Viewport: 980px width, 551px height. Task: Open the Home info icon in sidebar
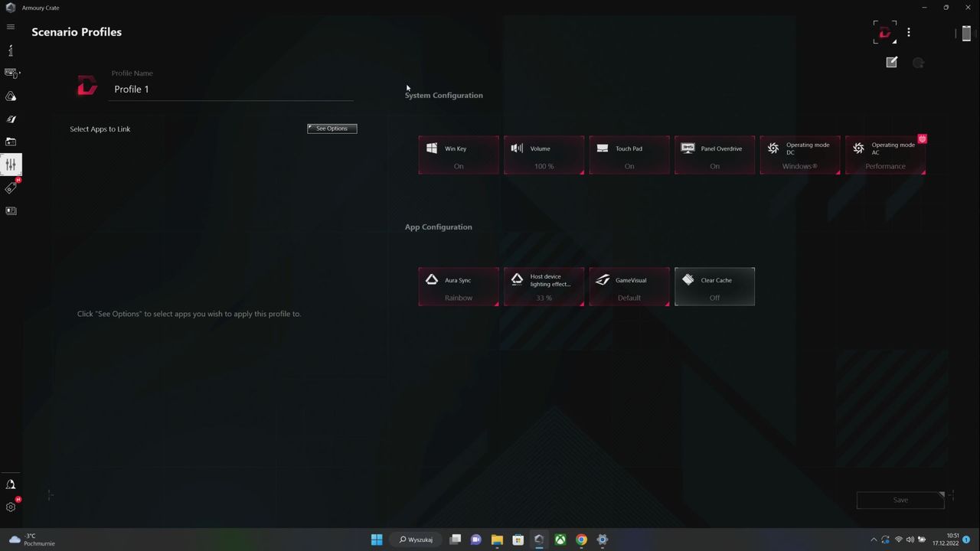point(11,51)
